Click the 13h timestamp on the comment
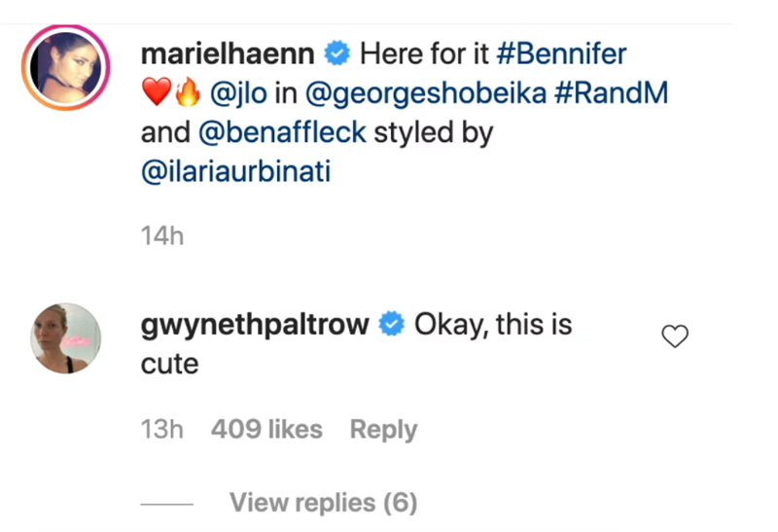 point(161,430)
